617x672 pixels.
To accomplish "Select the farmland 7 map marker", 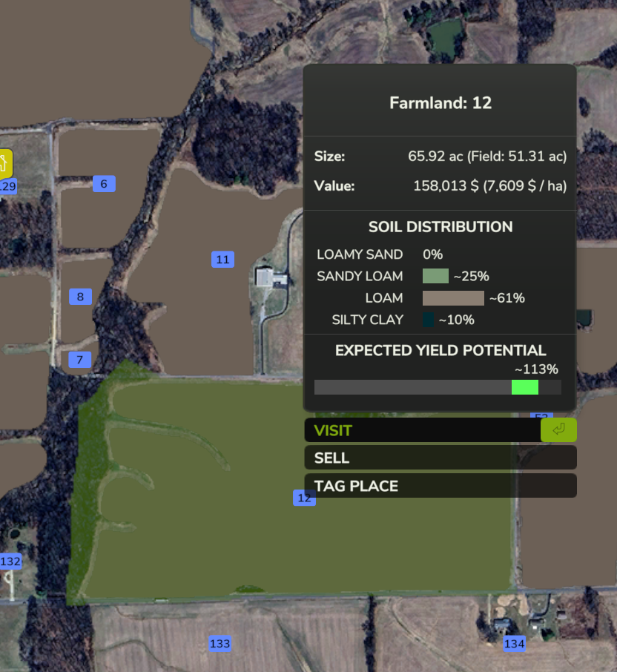I will [x=79, y=360].
